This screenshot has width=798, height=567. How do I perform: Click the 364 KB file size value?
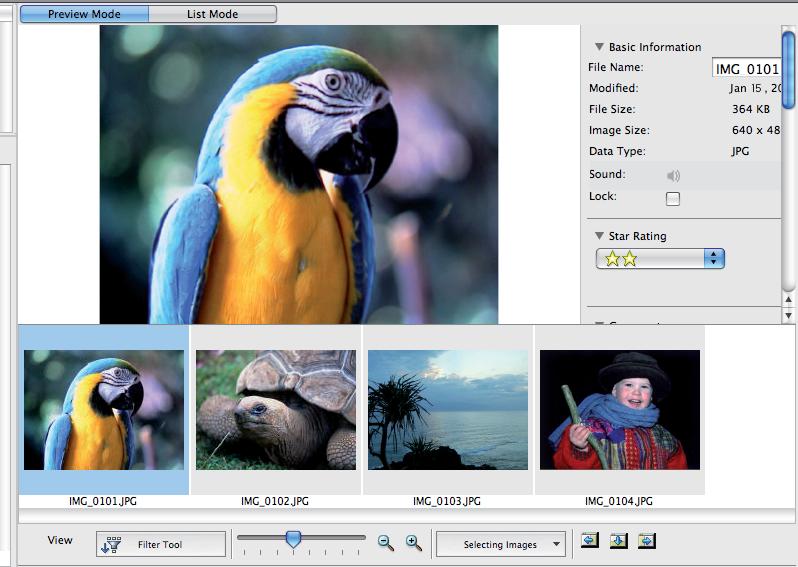[751, 109]
